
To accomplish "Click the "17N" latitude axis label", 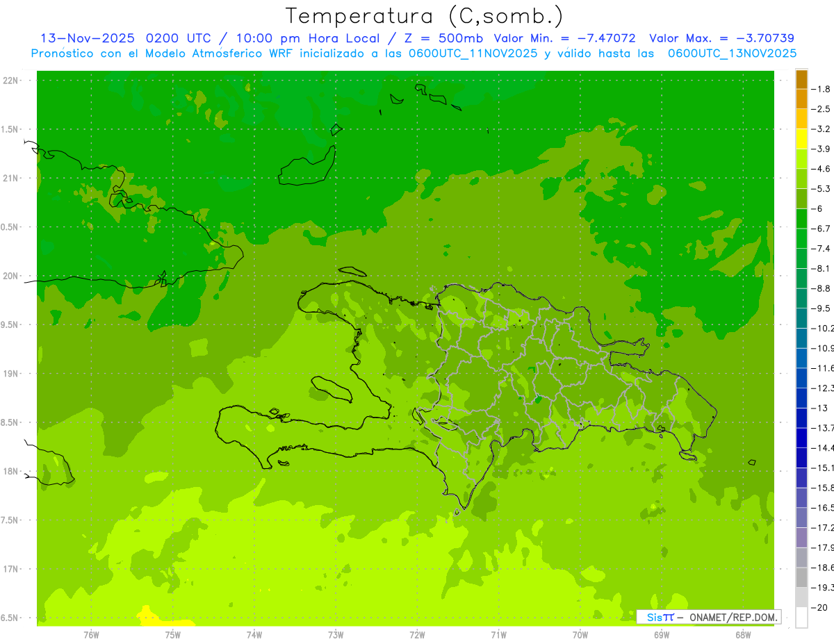I will (10, 569).
